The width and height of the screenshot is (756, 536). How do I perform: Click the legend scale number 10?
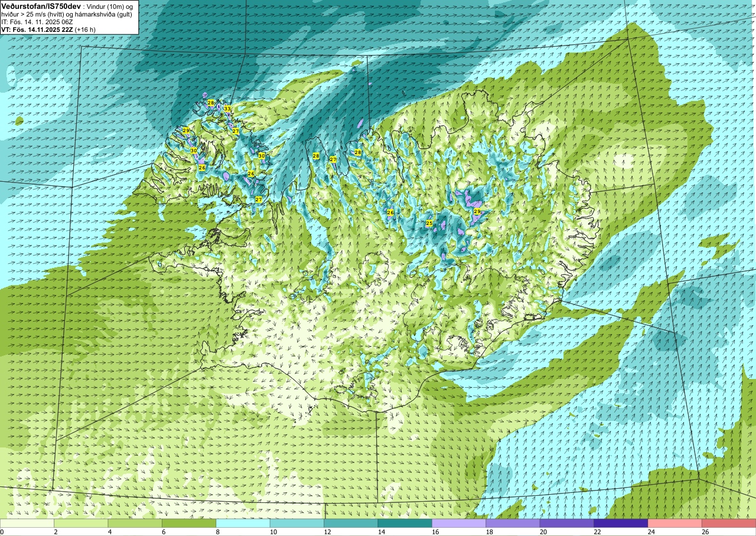click(272, 532)
